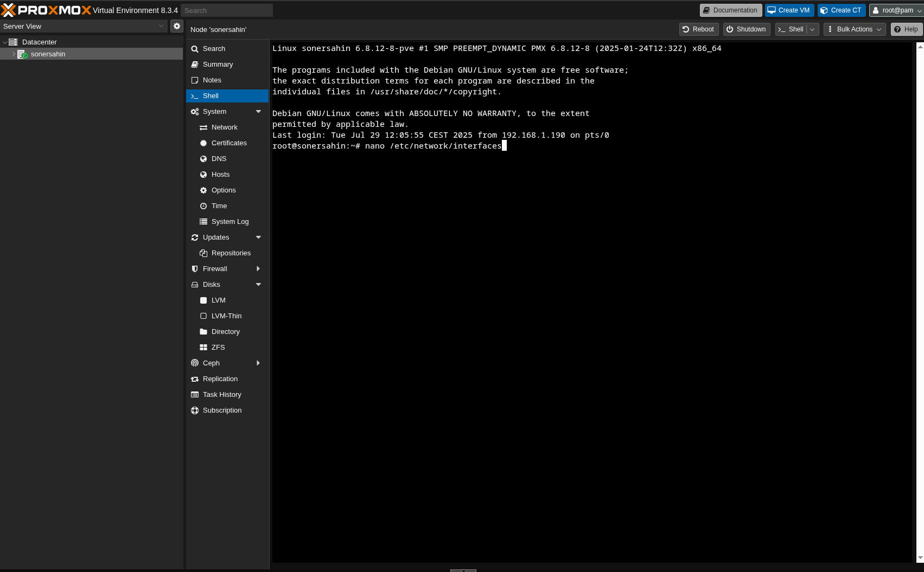This screenshot has height=572, width=924.
Task: Select the Hosts icon under System
Action: click(203, 174)
